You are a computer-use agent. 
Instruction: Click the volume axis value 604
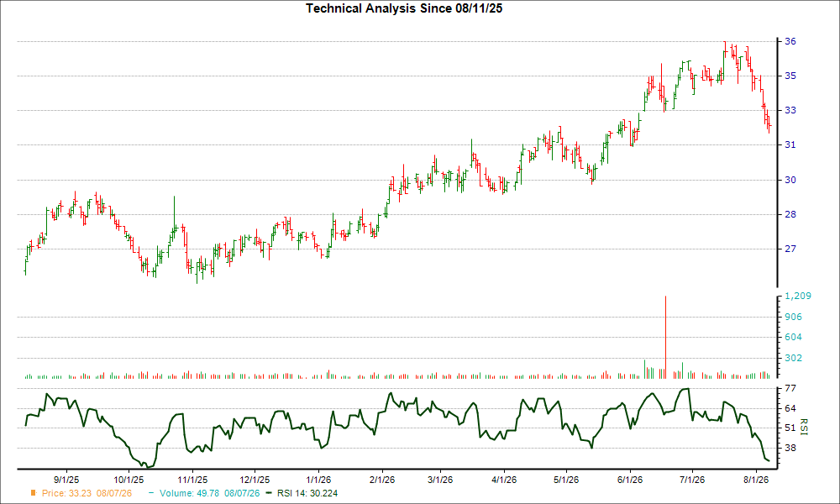click(x=794, y=337)
